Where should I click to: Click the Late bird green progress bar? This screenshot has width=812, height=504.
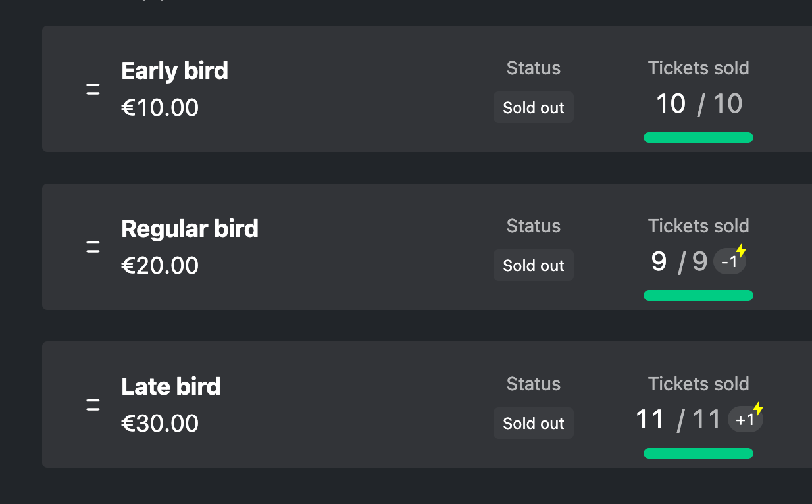coord(698,453)
